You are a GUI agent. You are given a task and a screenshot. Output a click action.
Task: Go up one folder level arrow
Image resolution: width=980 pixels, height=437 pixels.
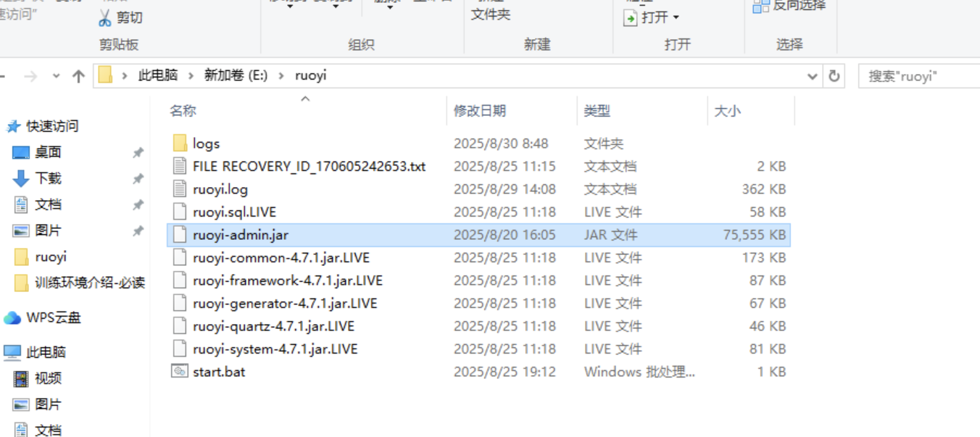tap(78, 76)
